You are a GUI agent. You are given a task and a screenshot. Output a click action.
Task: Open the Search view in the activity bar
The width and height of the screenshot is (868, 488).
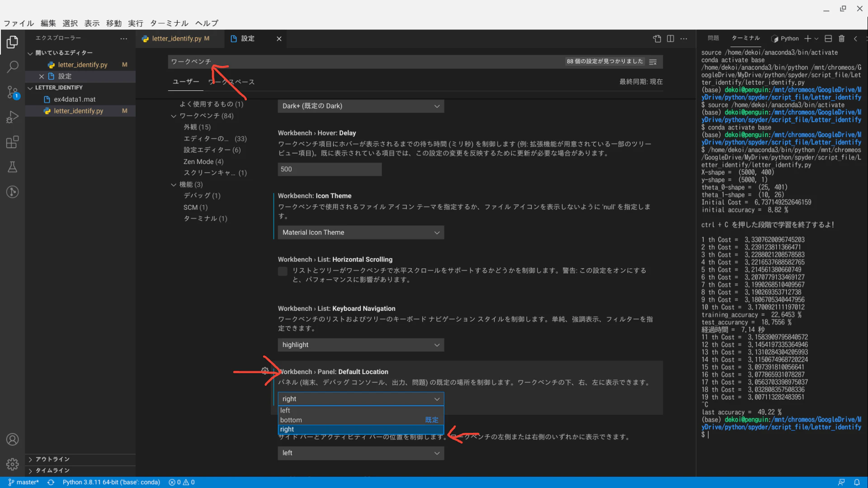[12, 66]
